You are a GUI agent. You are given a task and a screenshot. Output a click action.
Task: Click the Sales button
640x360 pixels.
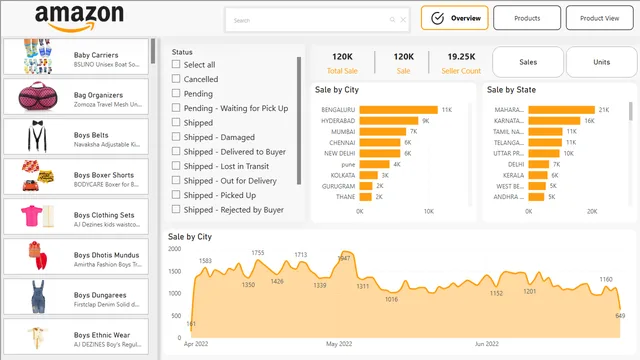pyautogui.click(x=528, y=62)
